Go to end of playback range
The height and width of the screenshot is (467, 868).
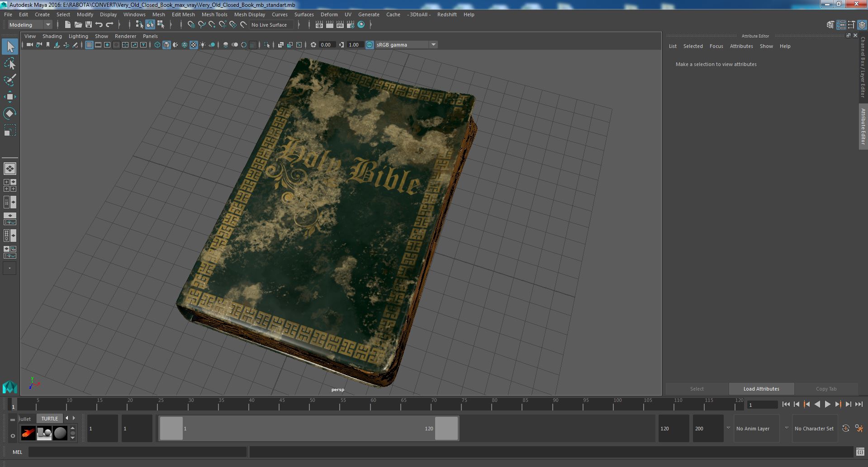tap(859, 405)
